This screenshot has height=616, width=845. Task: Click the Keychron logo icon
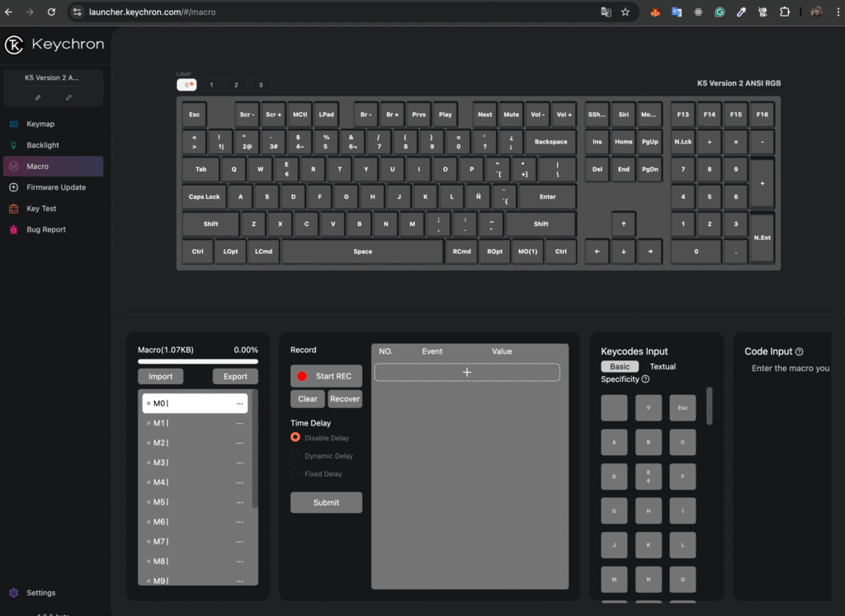click(x=15, y=45)
